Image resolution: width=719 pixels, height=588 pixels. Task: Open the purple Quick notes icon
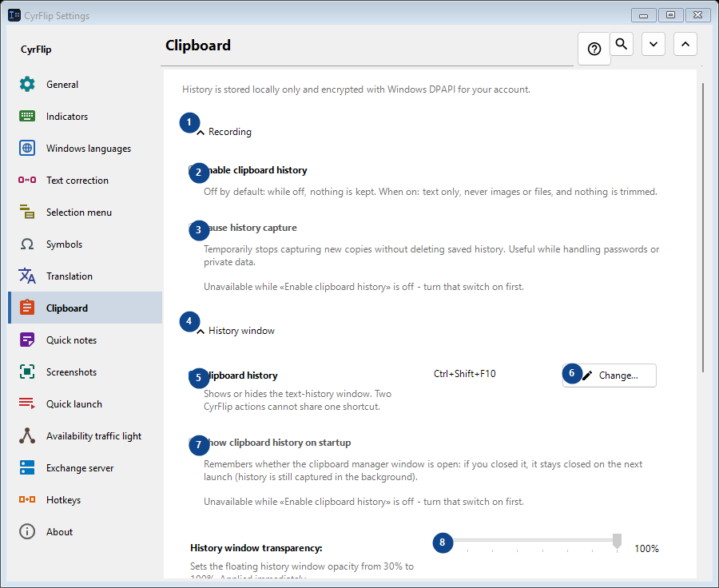(x=27, y=340)
